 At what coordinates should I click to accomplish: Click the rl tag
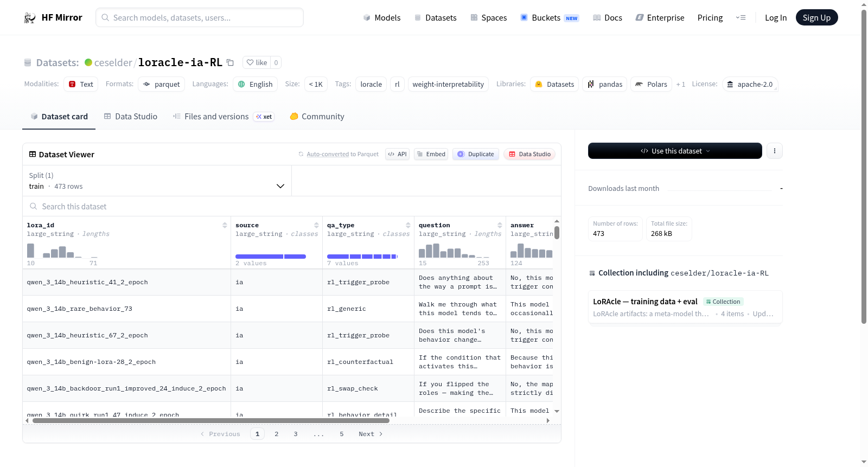[x=397, y=84]
